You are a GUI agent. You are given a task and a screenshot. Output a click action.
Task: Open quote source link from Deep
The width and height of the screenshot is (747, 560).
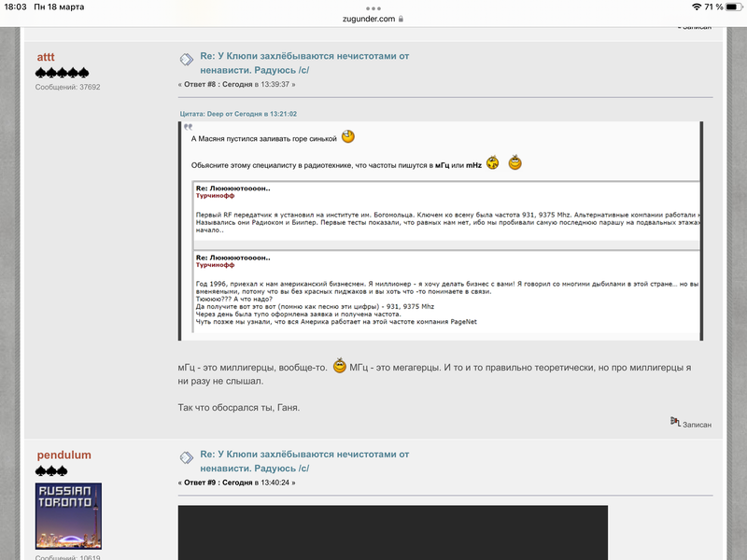tap(238, 114)
